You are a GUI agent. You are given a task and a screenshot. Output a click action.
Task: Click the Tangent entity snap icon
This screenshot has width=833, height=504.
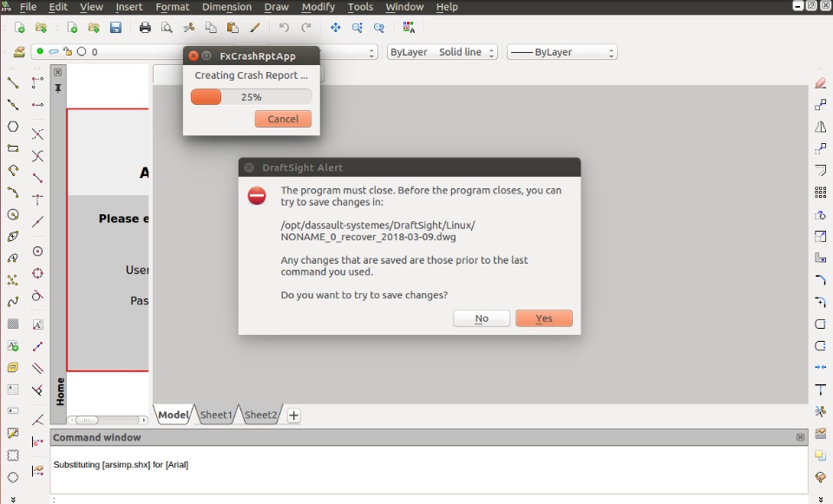(37, 295)
